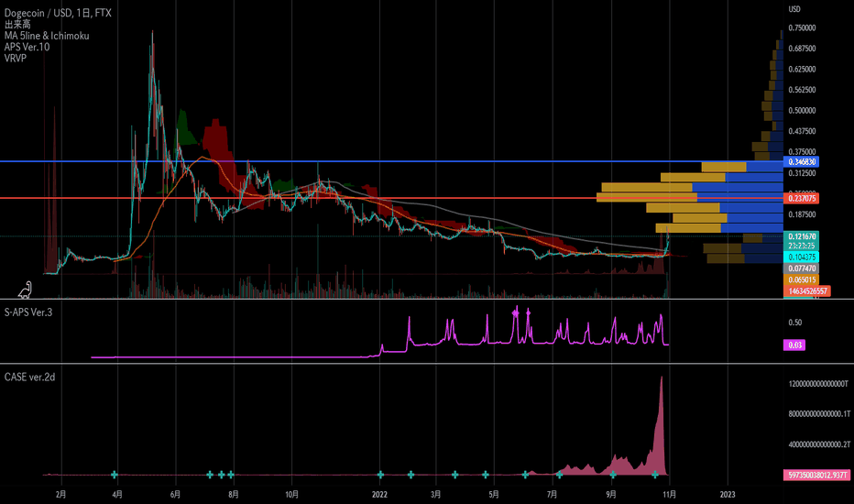Click the pink 0.03 S-APS value label

click(x=794, y=345)
